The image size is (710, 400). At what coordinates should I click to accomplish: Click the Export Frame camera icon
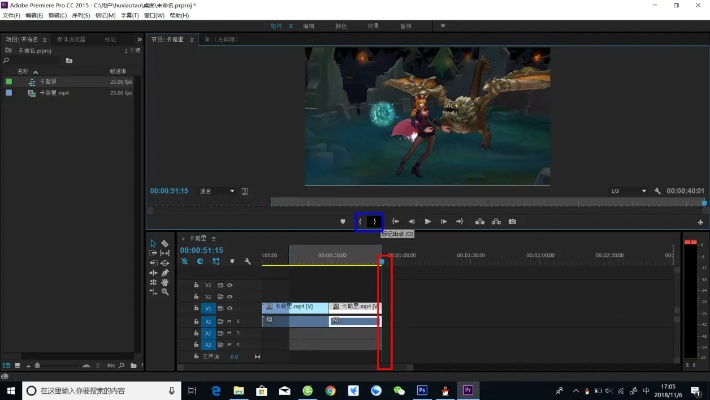(512, 221)
